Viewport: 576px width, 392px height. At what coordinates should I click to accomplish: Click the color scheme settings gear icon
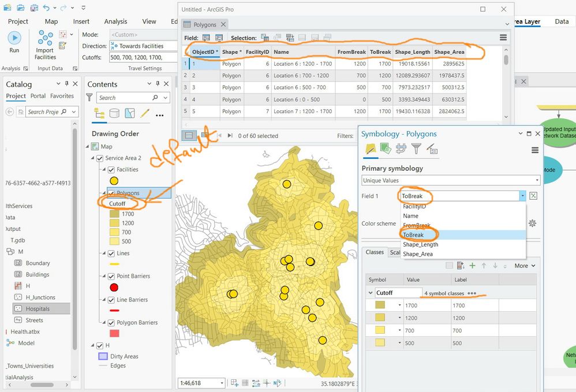pos(532,223)
